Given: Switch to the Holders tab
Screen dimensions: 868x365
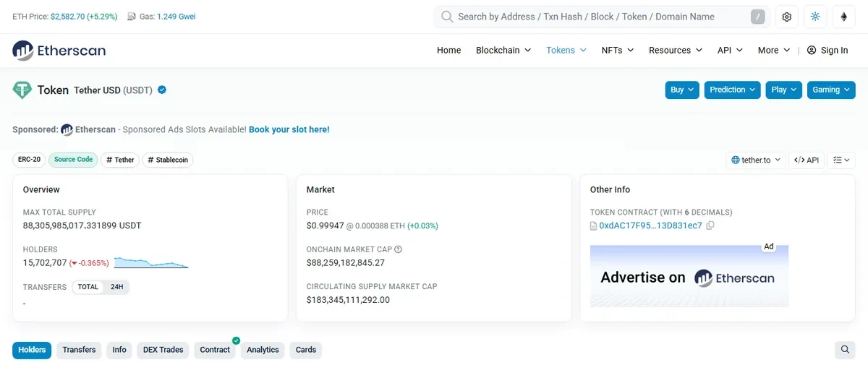Looking at the screenshot, I should (x=32, y=350).
